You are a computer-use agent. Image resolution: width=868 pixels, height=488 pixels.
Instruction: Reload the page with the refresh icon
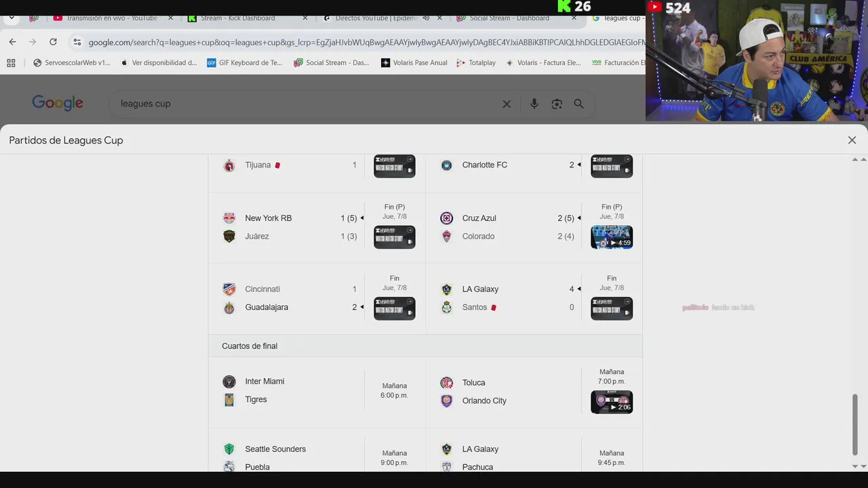(x=53, y=42)
